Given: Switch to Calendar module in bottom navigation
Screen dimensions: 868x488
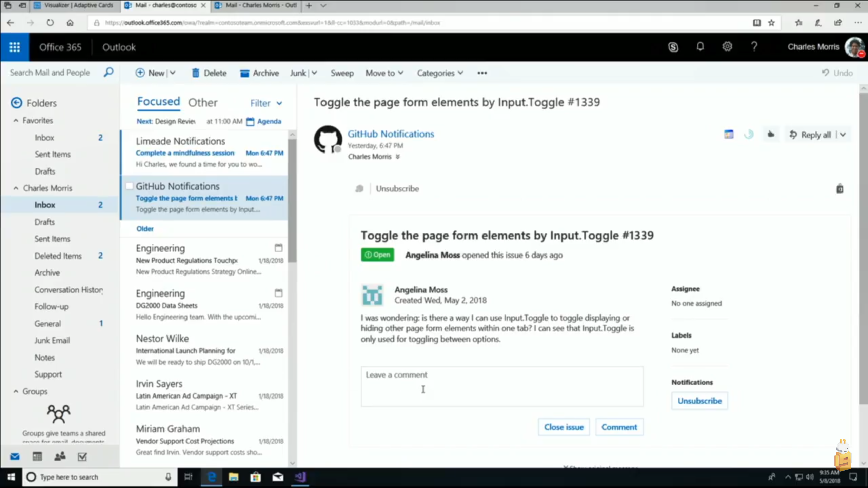Looking at the screenshot, I should [37, 456].
